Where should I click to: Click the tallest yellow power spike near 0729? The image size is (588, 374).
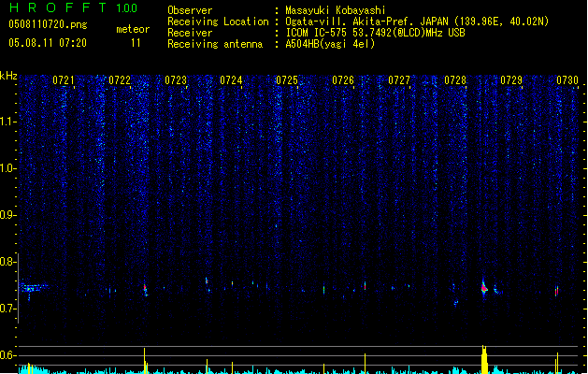484,359
